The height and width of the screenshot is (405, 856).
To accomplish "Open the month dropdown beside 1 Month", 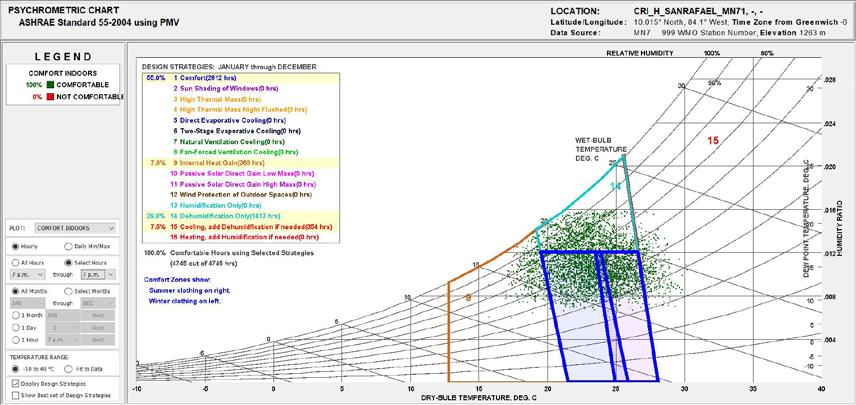I will (x=62, y=315).
